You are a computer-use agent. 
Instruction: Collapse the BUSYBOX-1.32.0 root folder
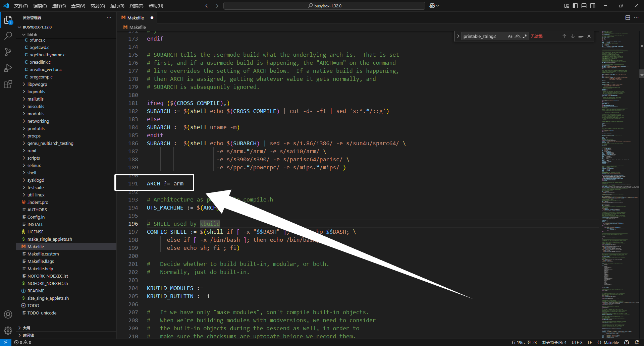tap(66, 27)
